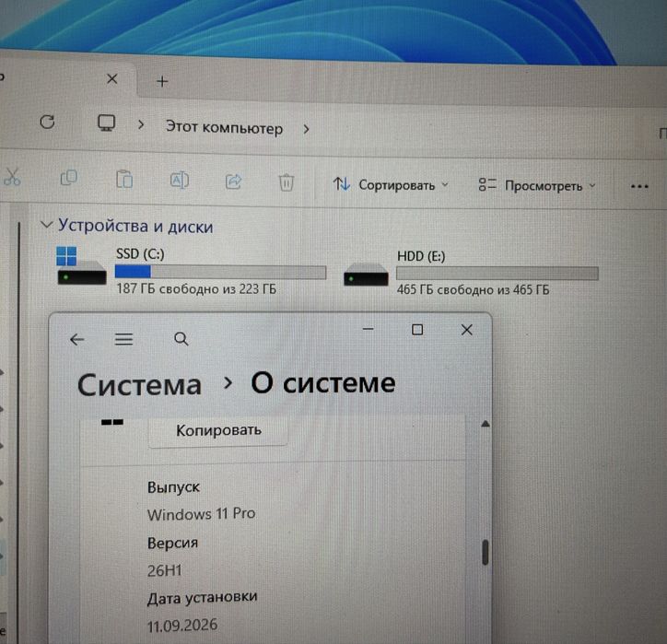
Task: Expand chevron after Этот компьютер in address bar
Action: point(306,129)
